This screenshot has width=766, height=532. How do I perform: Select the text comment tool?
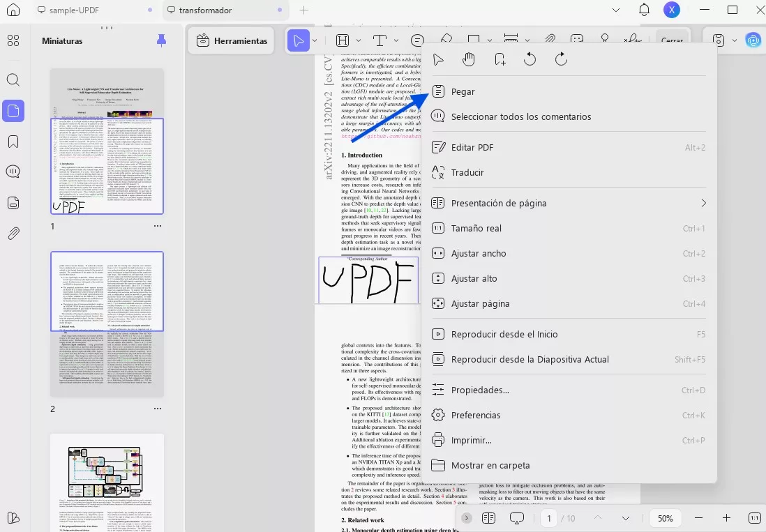point(380,40)
